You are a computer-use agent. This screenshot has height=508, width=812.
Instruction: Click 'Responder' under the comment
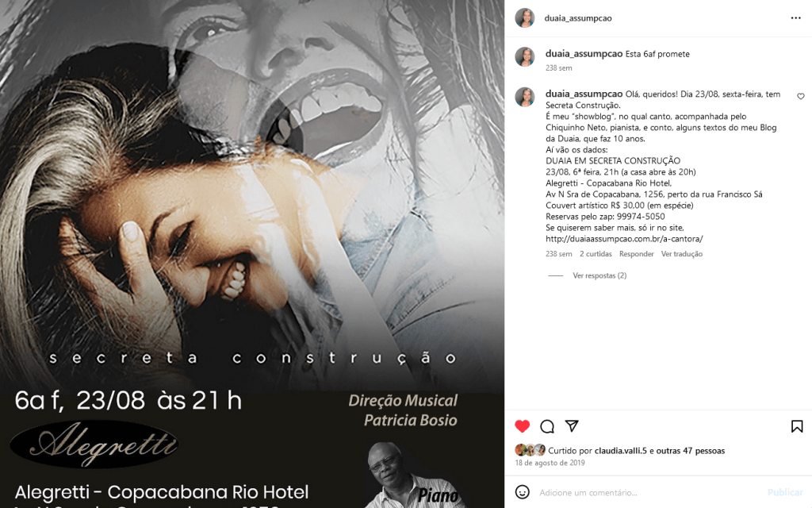tap(637, 254)
